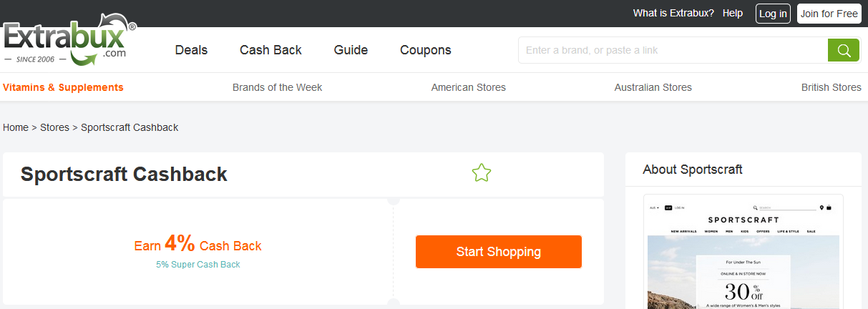Select the Coupons menu item
This screenshot has width=868, height=309.
pos(426,50)
